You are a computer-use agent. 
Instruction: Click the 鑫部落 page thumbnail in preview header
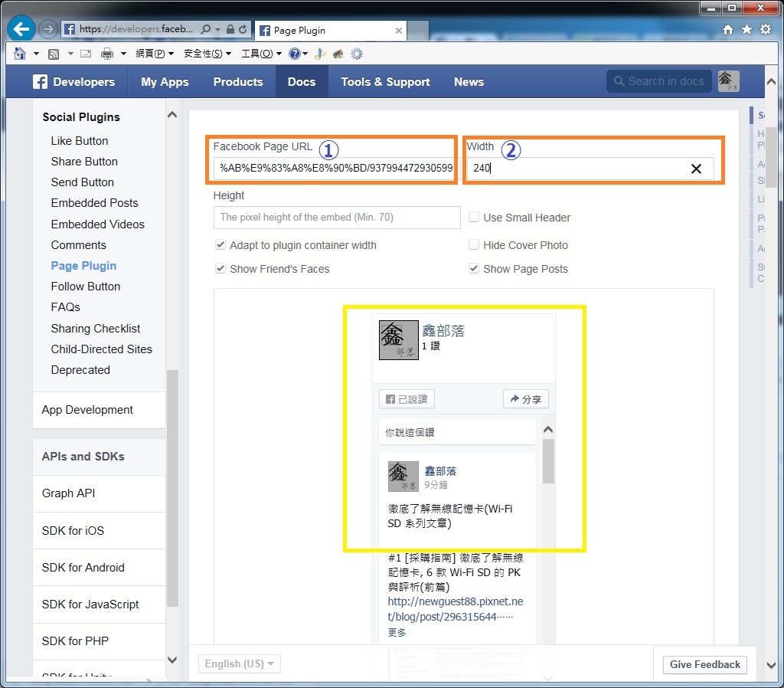[398, 340]
